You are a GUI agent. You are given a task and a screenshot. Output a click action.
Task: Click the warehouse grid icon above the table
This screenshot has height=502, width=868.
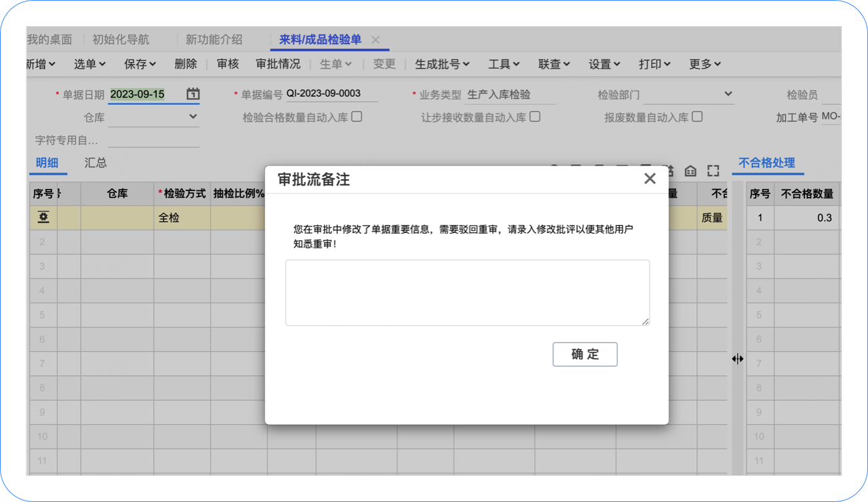tap(690, 171)
